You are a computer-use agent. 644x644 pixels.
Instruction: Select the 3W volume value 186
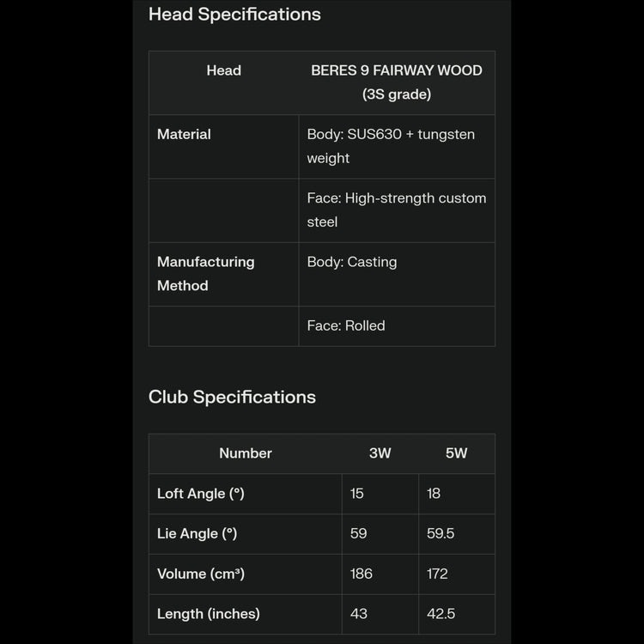[361, 574]
